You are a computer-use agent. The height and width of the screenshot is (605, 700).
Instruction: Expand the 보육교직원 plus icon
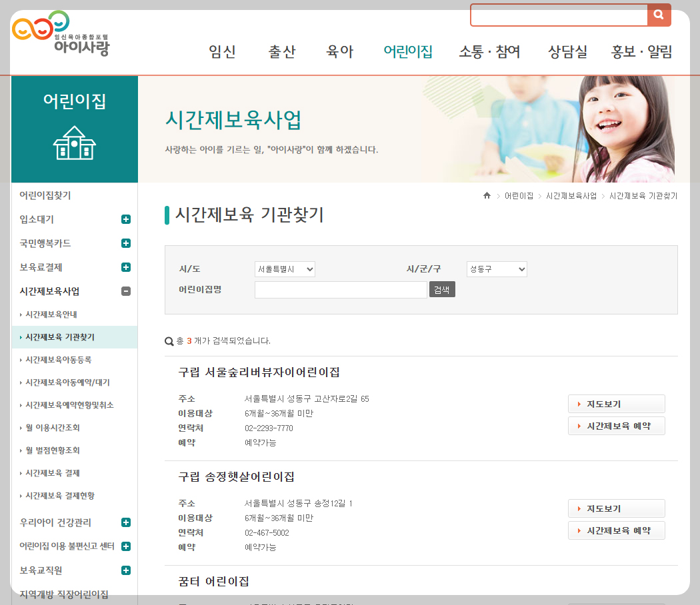click(x=126, y=570)
